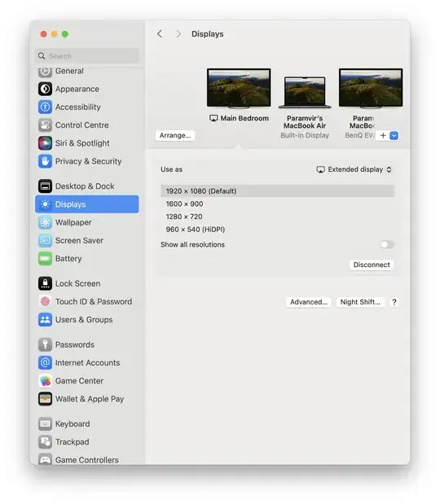This screenshot has width=440, height=504.
Task: Open Battery label
Action: [x=68, y=258]
